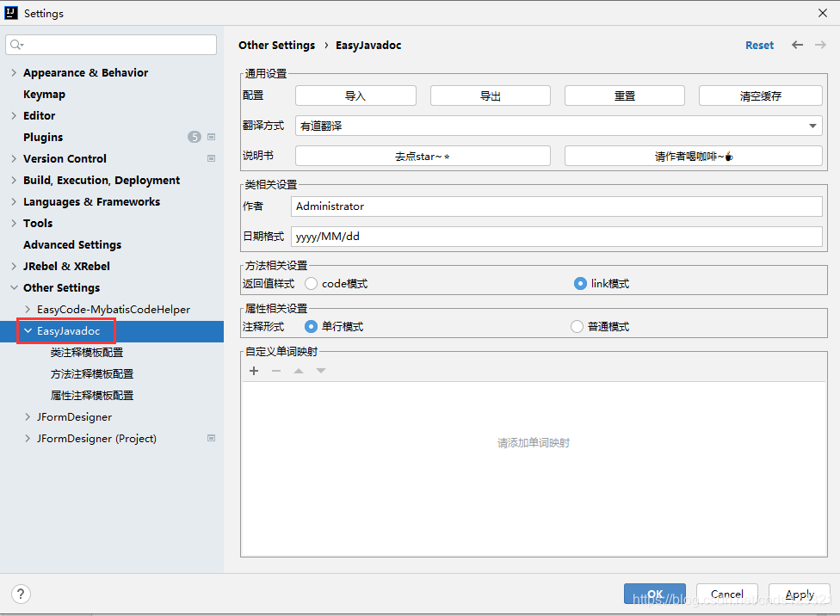Open 方法注释模板配置 page
This screenshot has width=840, height=616.
tap(92, 374)
